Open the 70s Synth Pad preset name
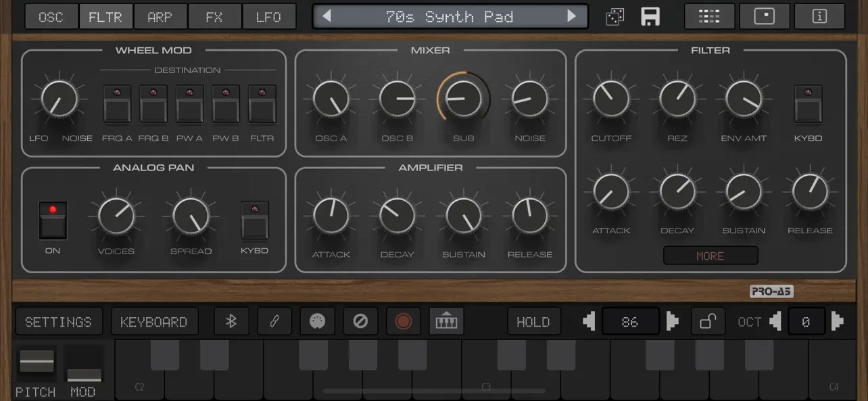868x401 pixels. 450,17
